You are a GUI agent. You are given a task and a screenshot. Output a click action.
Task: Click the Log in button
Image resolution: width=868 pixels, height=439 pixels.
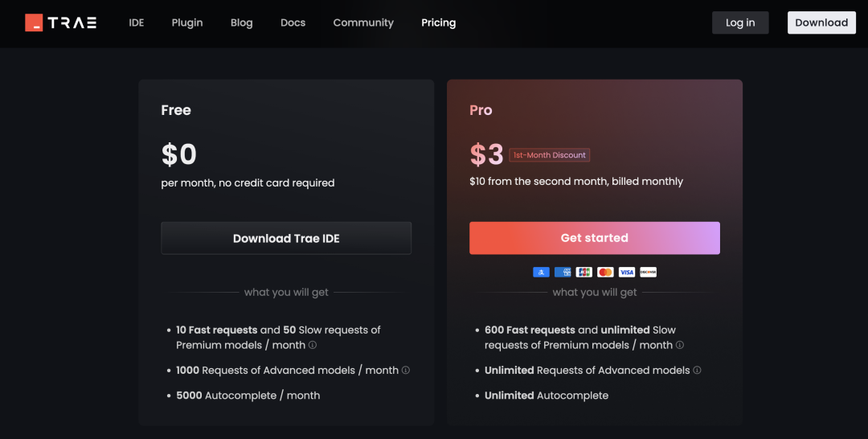pos(740,23)
